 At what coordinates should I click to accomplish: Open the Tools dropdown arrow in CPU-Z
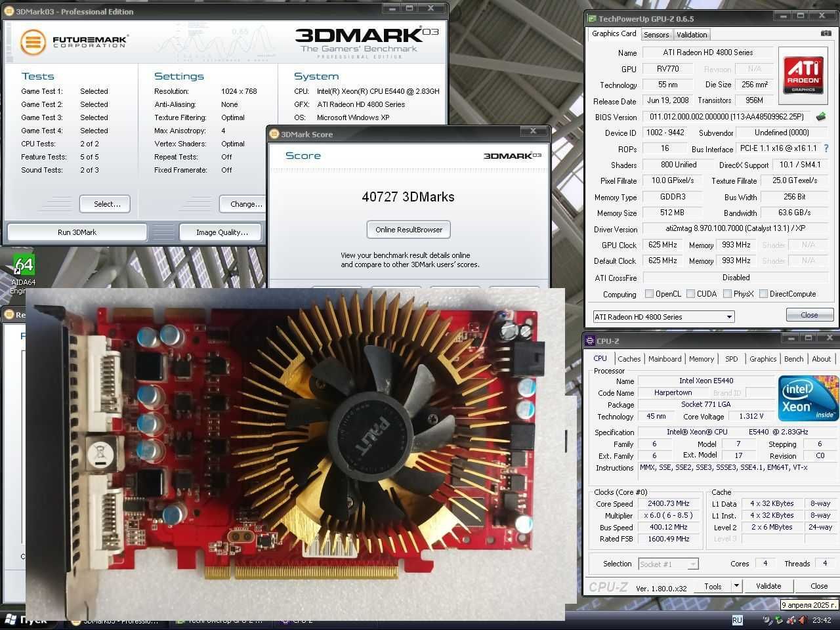(736, 586)
